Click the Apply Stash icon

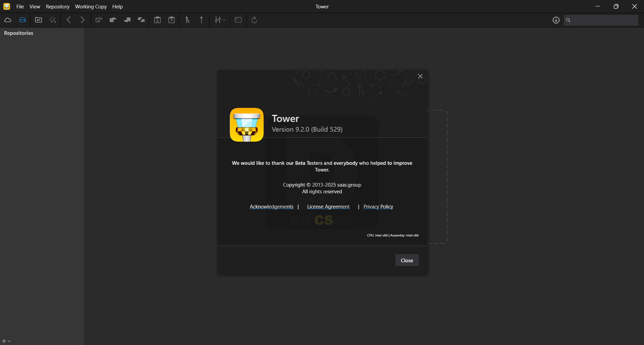(171, 20)
